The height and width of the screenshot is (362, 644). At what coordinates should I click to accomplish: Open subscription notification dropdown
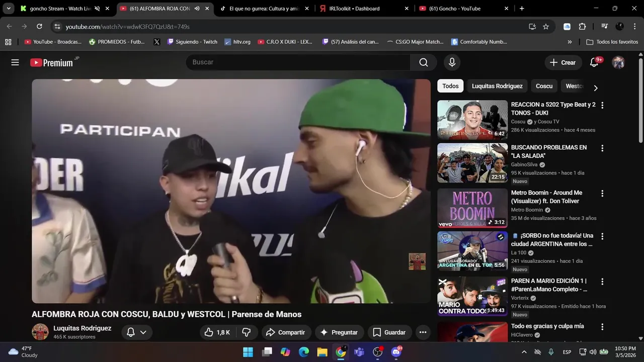(136, 332)
